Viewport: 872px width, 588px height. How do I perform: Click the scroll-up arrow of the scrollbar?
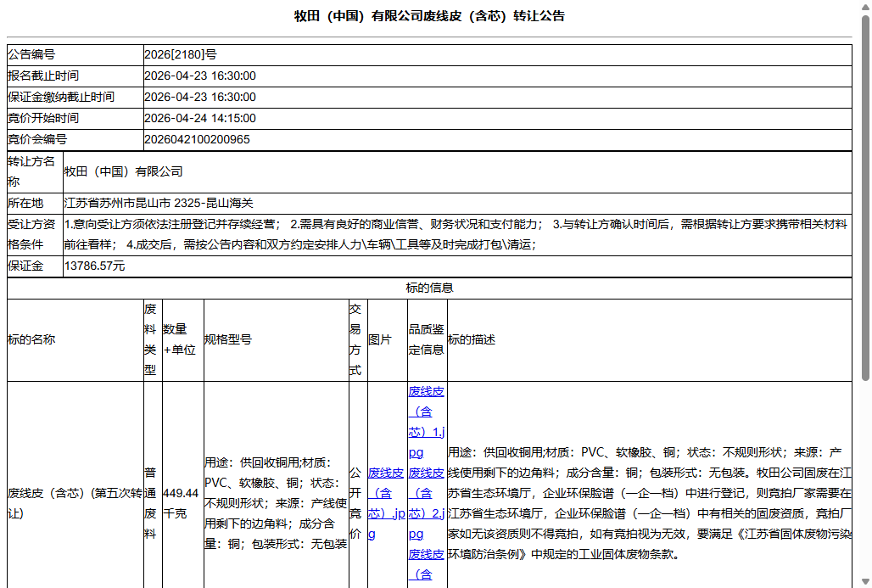865,6
